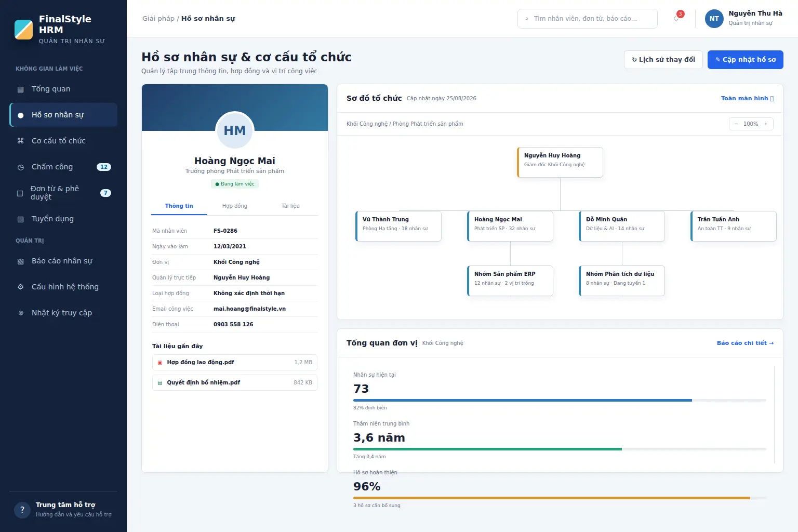798x532 pixels.
Task: Focus the Tìm nhân viên search field
Action: pyautogui.click(x=588, y=19)
